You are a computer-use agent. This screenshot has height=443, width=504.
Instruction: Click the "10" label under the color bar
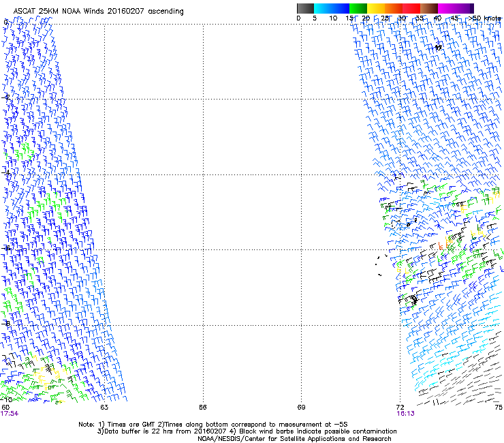(333, 18)
